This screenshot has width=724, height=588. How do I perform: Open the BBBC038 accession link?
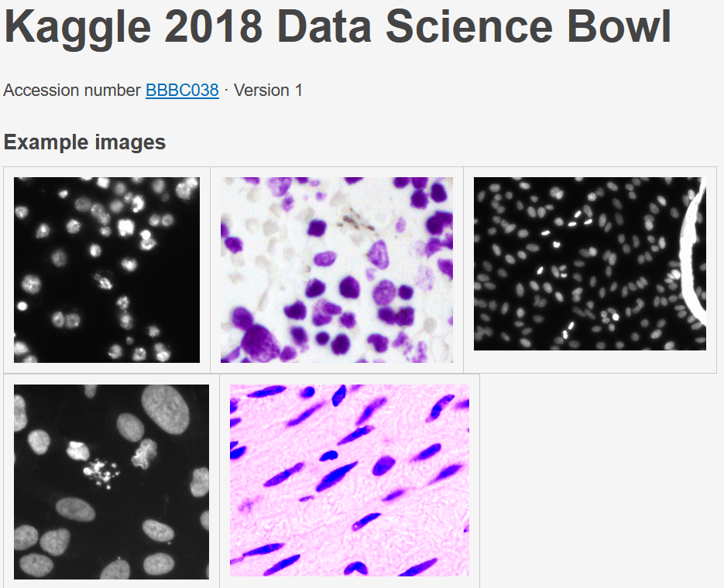click(x=182, y=90)
